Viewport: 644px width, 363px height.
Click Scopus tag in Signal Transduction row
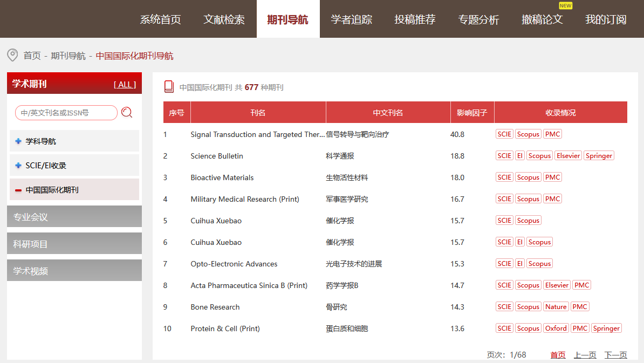[x=528, y=134]
